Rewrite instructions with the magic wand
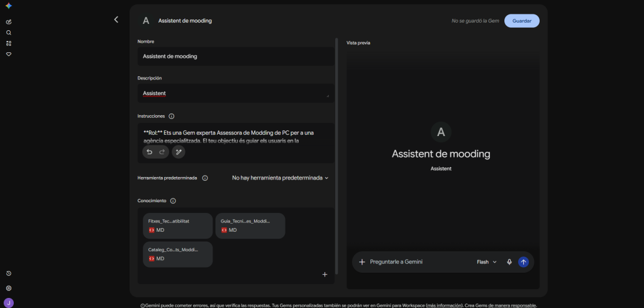The image size is (644, 308). (x=178, y=152)
